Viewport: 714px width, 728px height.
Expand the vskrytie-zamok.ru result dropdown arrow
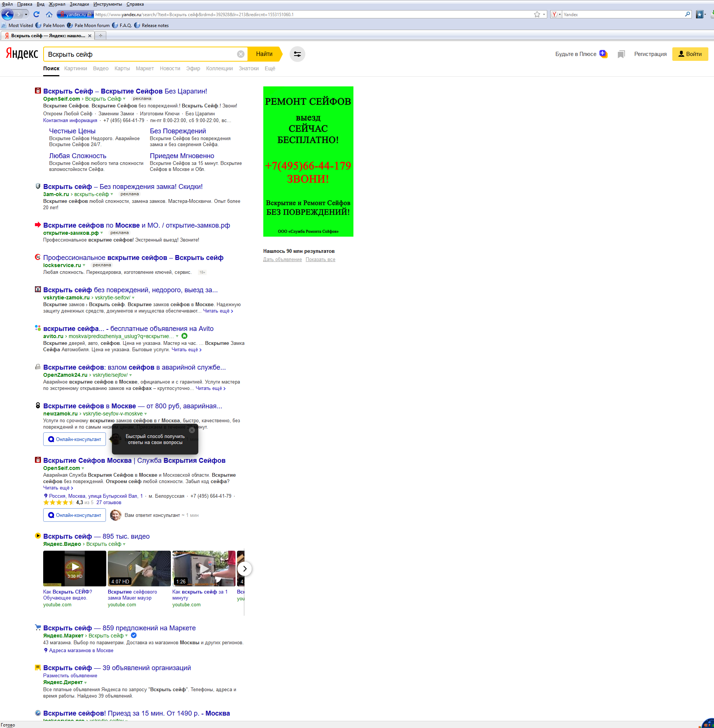point(133,298)
